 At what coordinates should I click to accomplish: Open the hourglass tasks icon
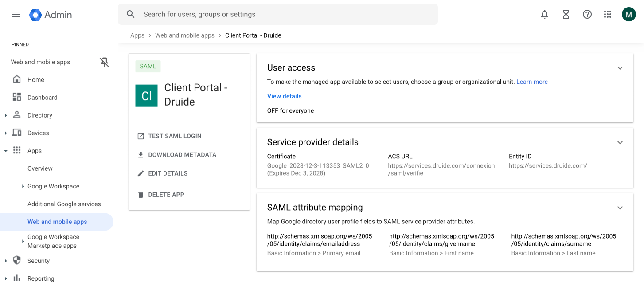pyautogui.click(x=566, y=14)
